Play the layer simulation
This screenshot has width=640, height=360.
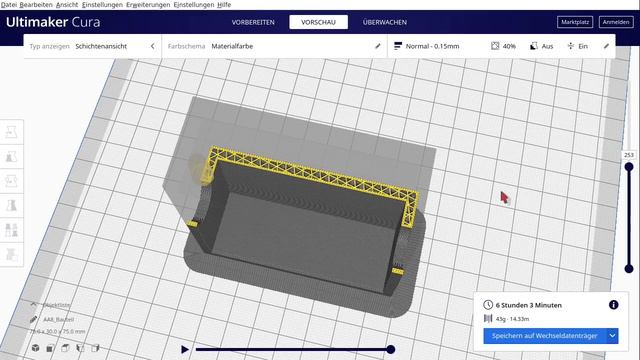185,349
